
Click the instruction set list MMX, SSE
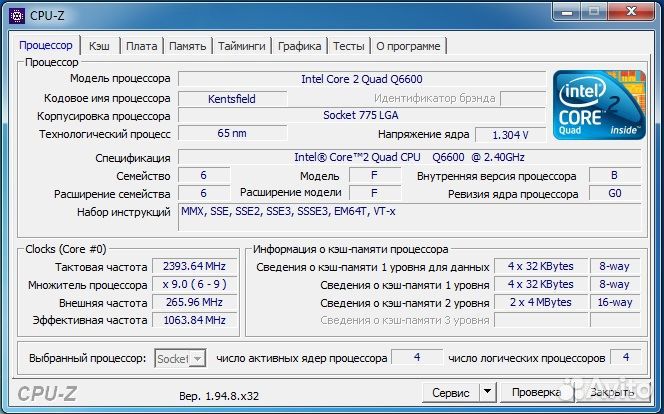tap(409, 217)
